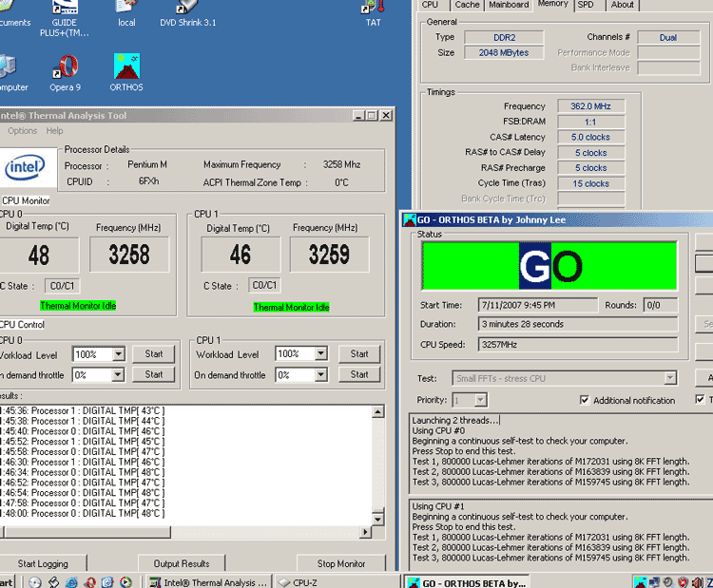Click the CPU-Z memory size 2048 MBytes
The height and width of the screenshot is (588, 713).
[x=504, y=52]
